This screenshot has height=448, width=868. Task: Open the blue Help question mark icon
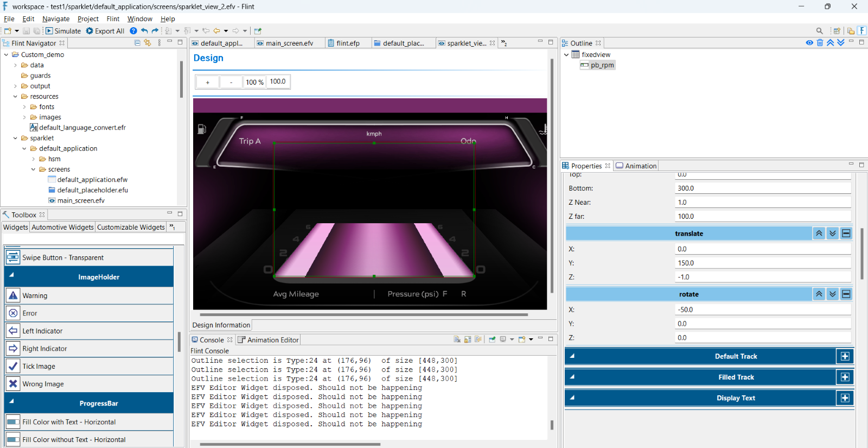133,31
